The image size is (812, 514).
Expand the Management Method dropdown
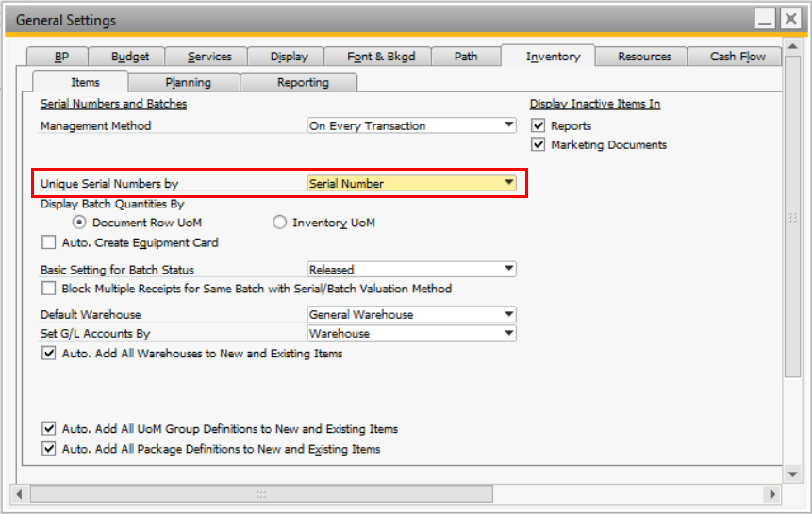508,125
